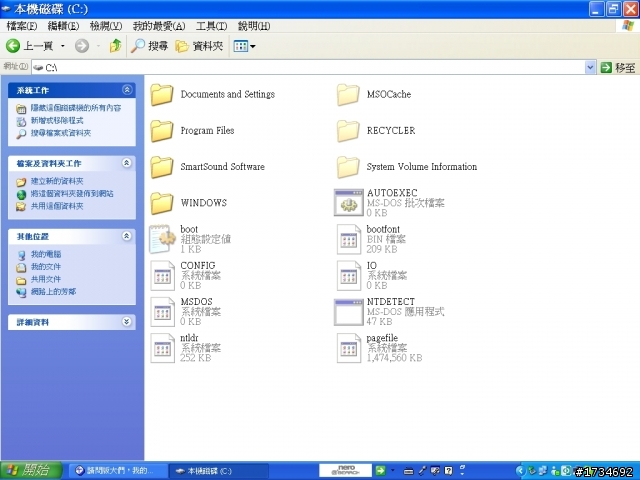Click 共用這個資料夾 link

pyautogui.click(x=57, y=206)
